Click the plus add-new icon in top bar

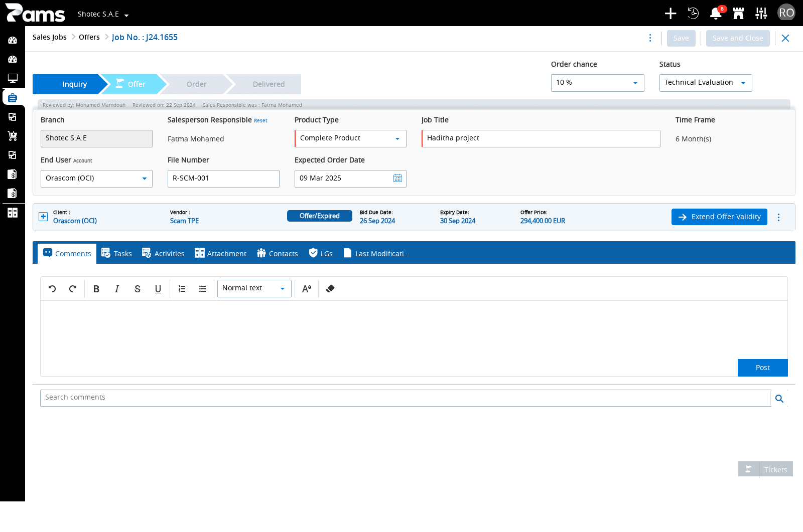tap(671, 14)
